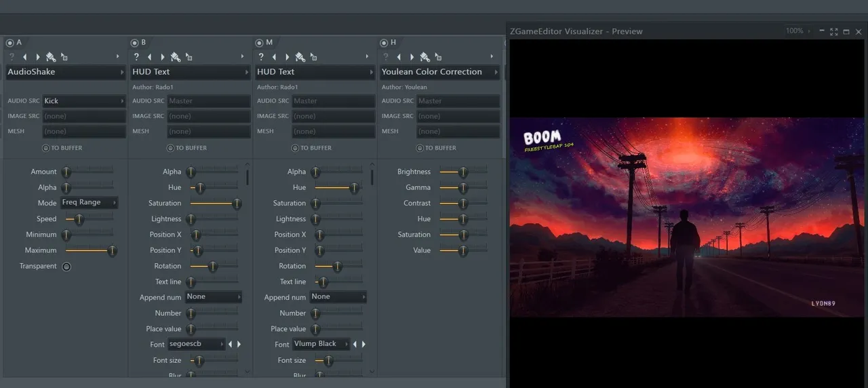Click the cursor-square icon in layer M

[313, 57]
